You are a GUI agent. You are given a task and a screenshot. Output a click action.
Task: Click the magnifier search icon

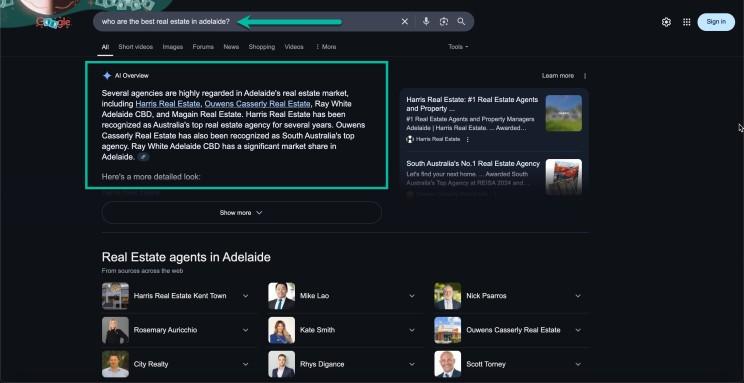[x=461, y=21]
